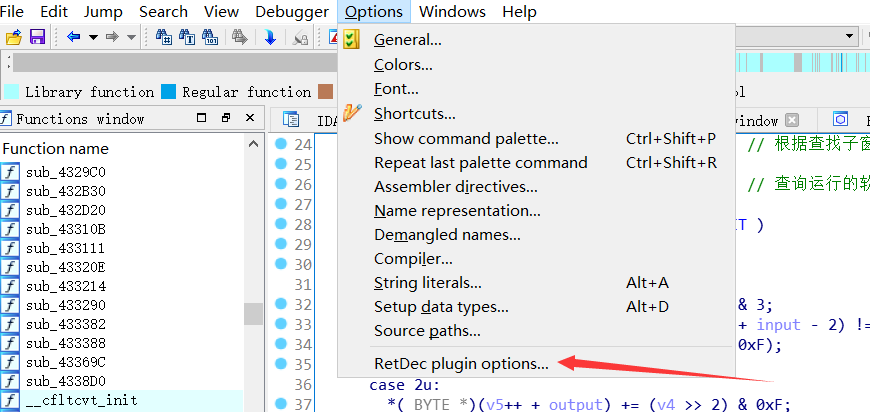Viewport: 870px width, 412px height.
Task: Toggle breakpoint dot at line 36
Action: pyautogui.click(x=281, y=385)
